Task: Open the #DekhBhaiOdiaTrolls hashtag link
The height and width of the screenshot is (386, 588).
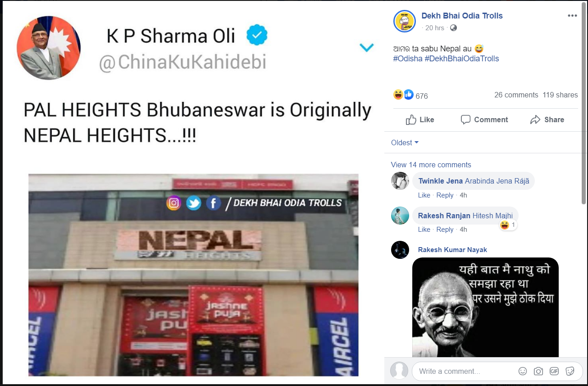Action: (462, 59)
